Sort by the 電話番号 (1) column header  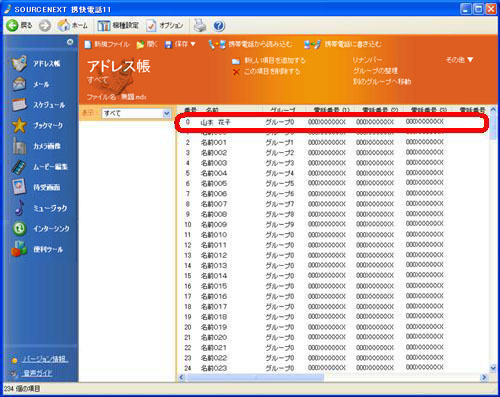(332, 110)
